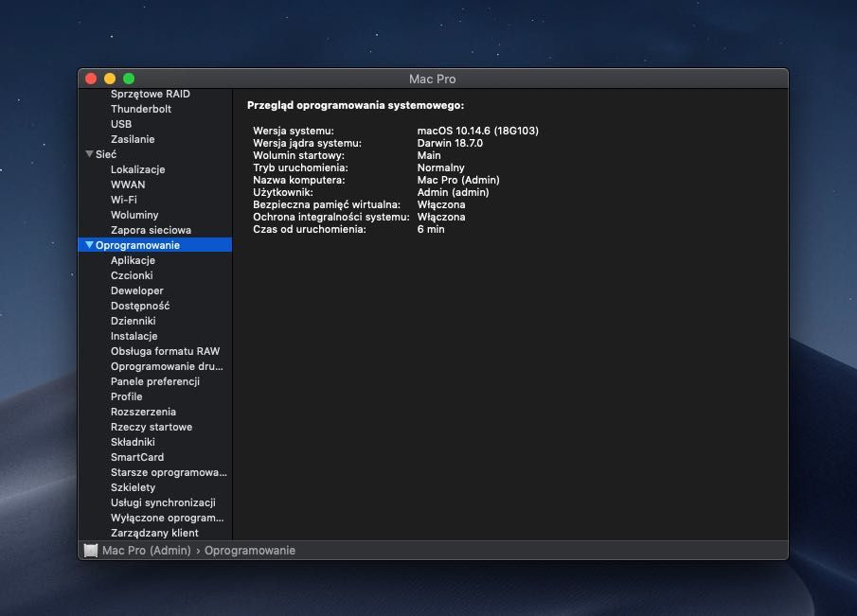The image size is (857, 616).
Task: Select Profile in sidebar
Action: [126, 396]
